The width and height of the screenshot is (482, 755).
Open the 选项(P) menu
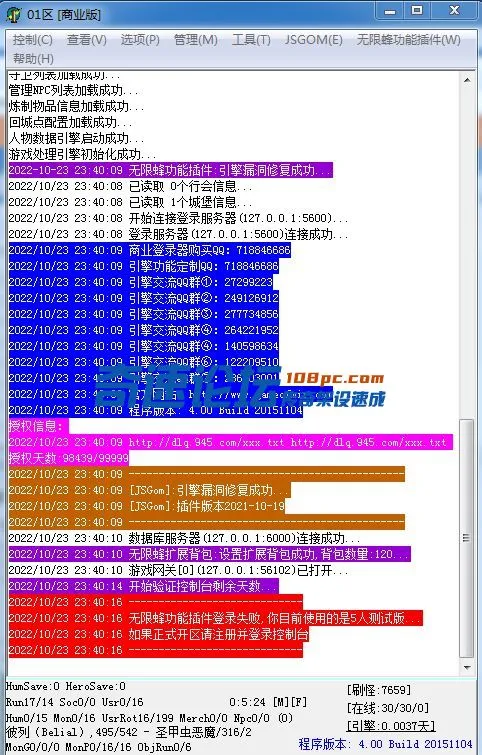140,39
